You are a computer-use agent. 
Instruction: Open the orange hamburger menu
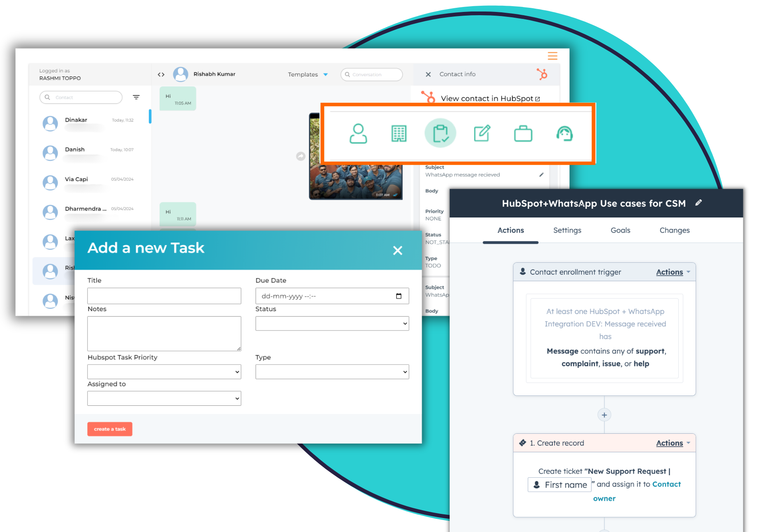coord(552,56)
